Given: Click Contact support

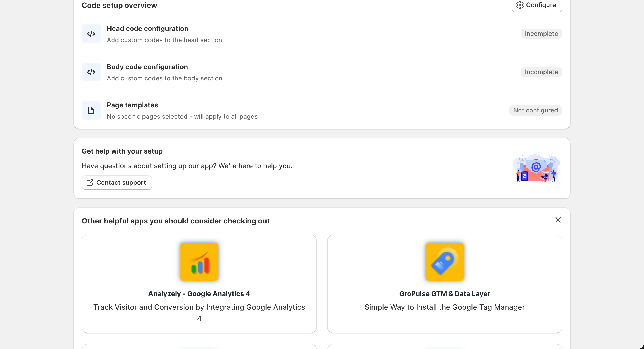Looking at the screenshot, I should point(117,182).
